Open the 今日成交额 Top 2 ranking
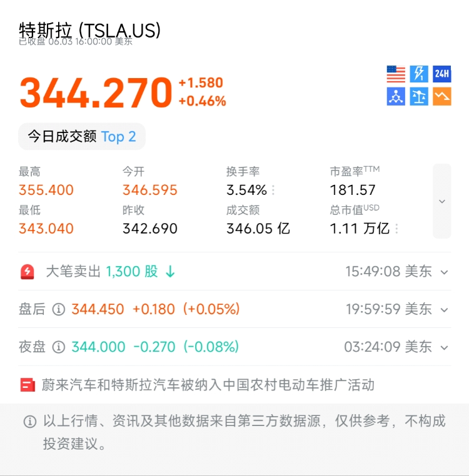This screenshot has width=469, height=476. click(82, 137)
